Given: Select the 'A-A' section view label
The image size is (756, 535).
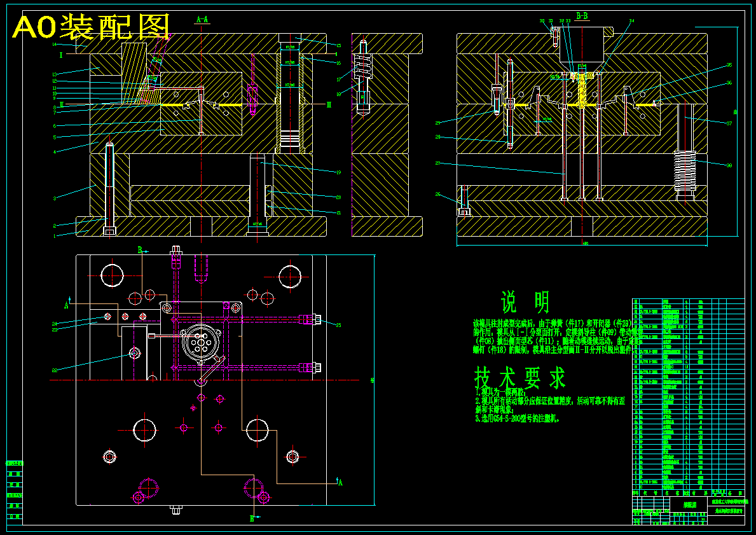Looking at the screenshot, I should (x=202, y=19).
